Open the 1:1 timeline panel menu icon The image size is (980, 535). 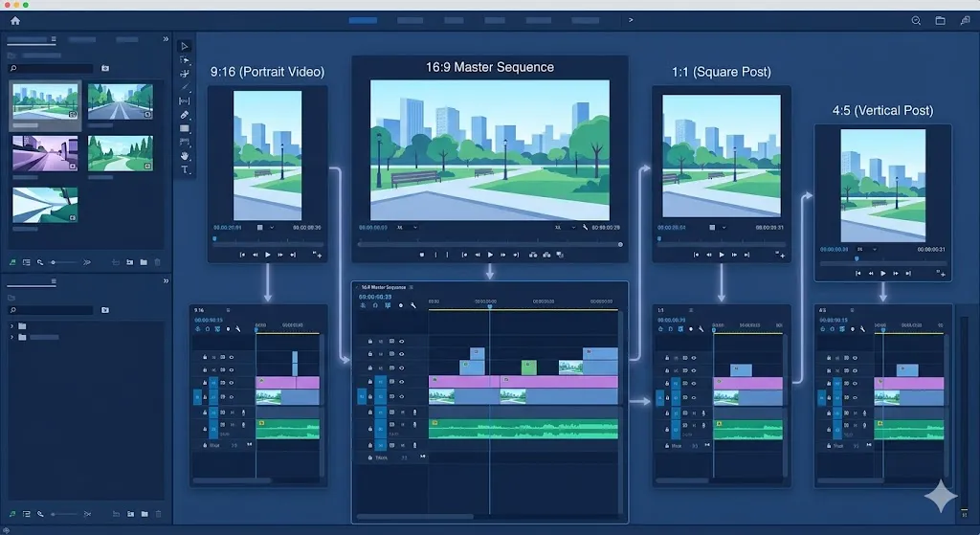691,310
